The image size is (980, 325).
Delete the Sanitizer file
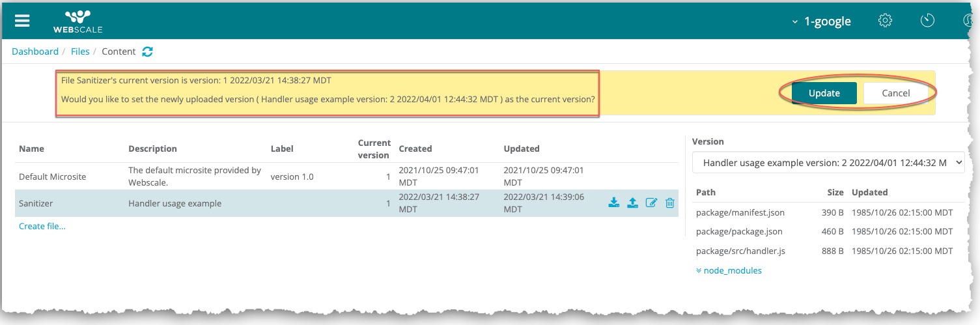(x=669, y=203)
